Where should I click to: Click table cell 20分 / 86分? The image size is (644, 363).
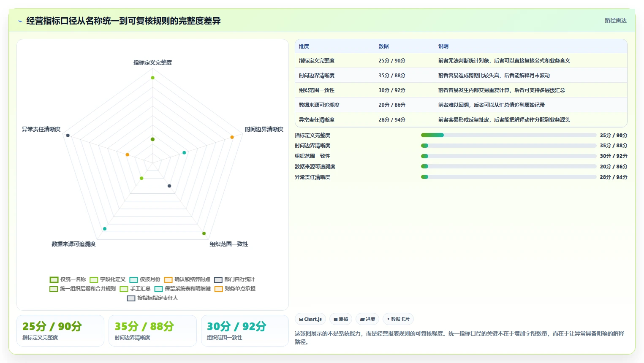tap(392, 105)
